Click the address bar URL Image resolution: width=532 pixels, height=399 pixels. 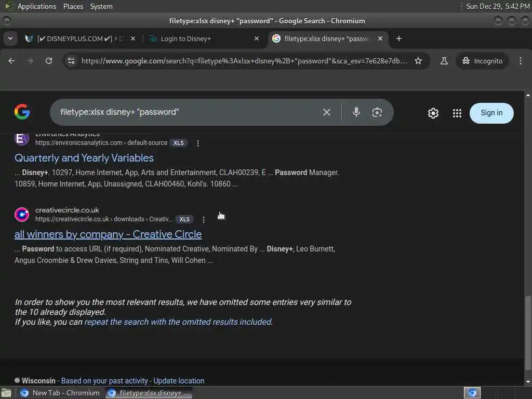(244, 61)
